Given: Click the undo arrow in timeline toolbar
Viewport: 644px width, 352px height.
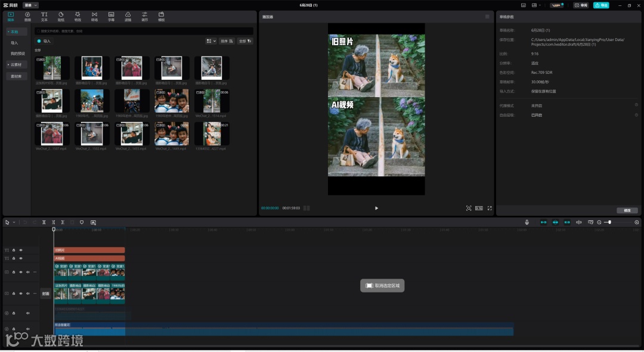Looking at the screenshot, I should click(25, 222).
